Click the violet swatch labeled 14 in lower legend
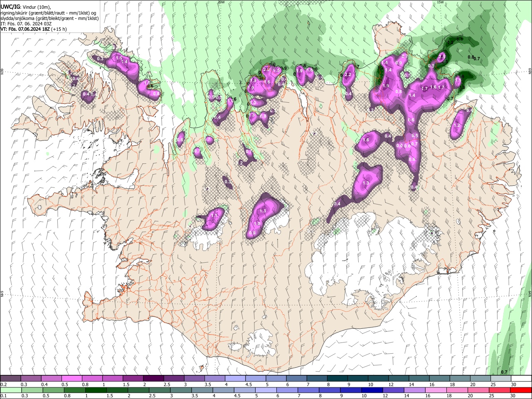This screenshot has height=399, width=532. 414,390
